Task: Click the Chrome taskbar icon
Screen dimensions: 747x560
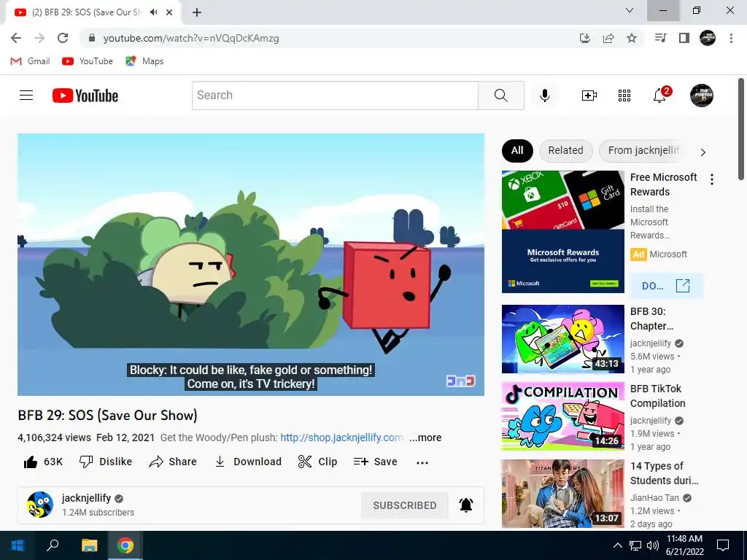Action: [x=125, y=545]
